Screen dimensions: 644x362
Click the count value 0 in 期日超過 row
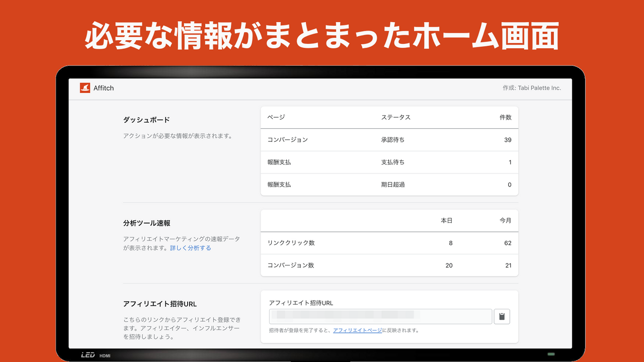pyautogui.click(x=510, y=185)
